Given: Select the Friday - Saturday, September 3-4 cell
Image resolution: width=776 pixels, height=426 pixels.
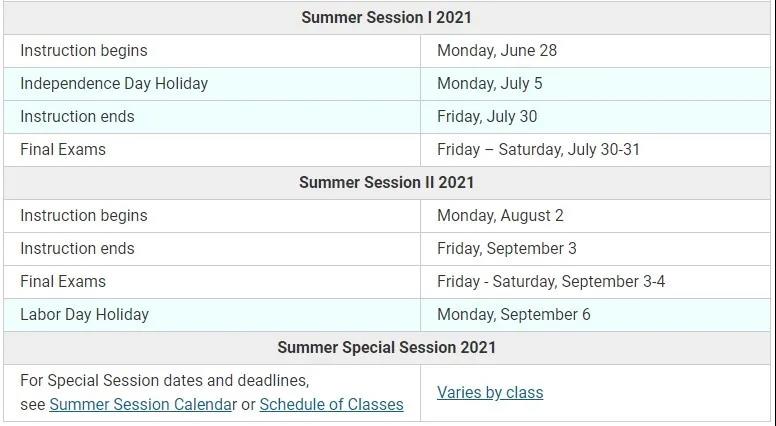Looking at the screenshot, I should (595, 282).
